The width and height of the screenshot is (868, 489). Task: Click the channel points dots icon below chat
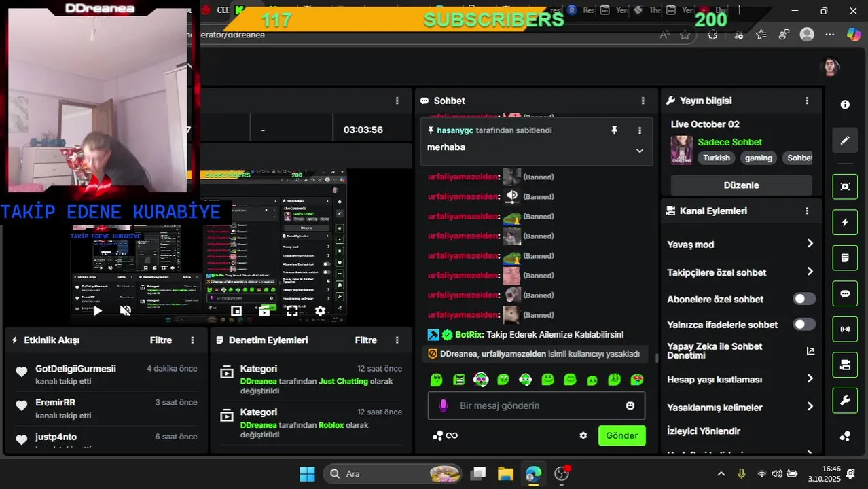point(437,435)
